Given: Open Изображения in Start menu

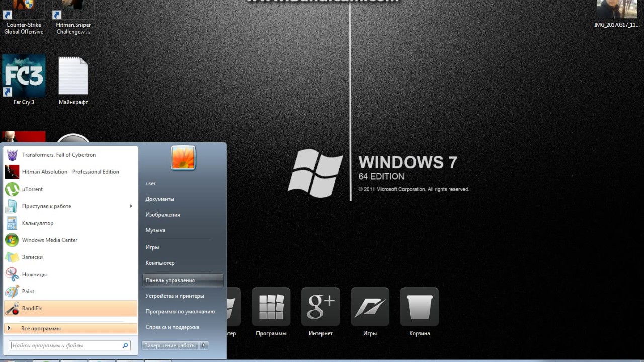Looking at the screenshot, I should click(163, 215).
